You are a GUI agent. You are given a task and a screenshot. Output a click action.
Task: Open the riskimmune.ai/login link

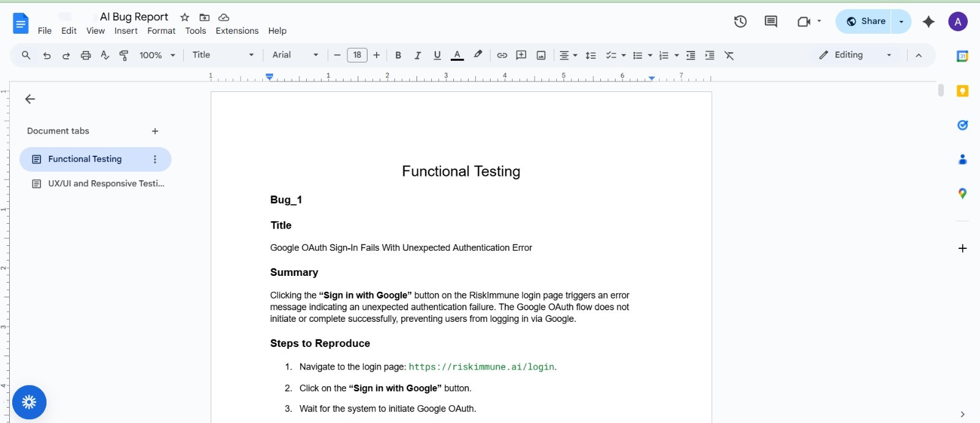481,367
